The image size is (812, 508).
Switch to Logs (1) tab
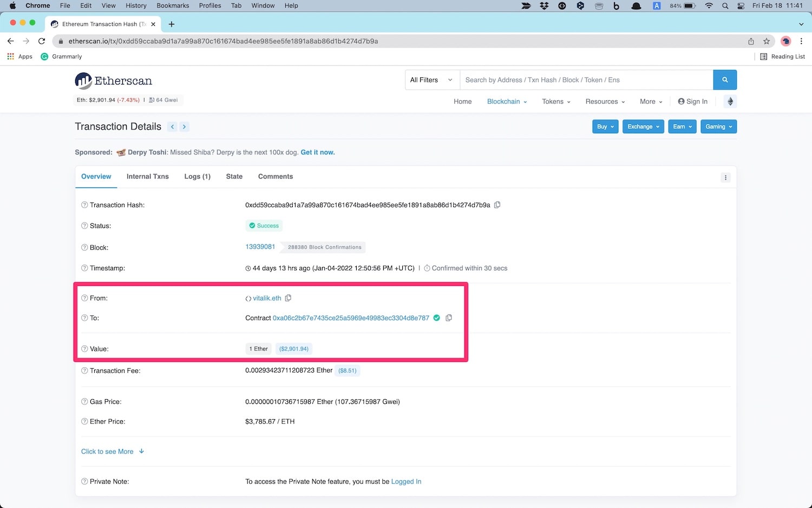click(x=197, y=177)
